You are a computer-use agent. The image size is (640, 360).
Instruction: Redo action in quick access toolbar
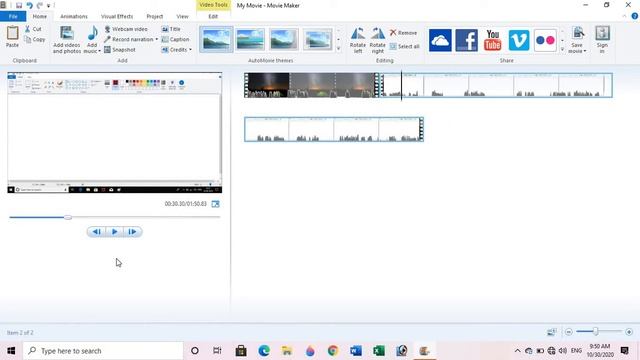(x=40, y=5)
